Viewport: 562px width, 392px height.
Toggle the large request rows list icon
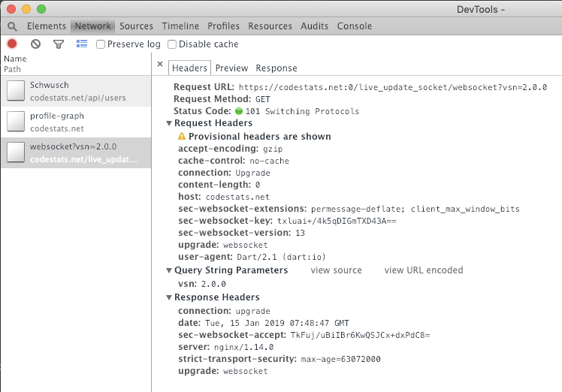click(82, 44)
